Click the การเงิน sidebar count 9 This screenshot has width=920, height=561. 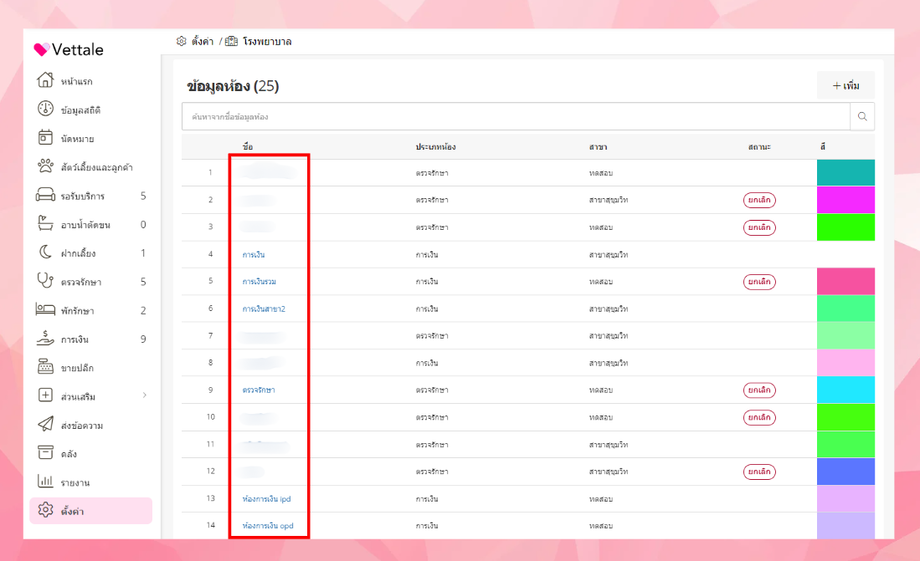143,339
